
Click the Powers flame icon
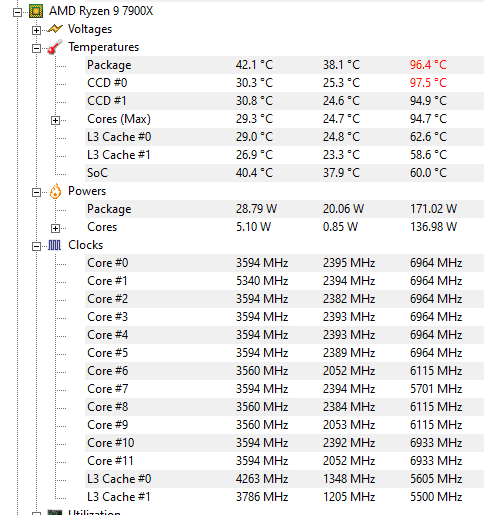click(x=55, y=191)
